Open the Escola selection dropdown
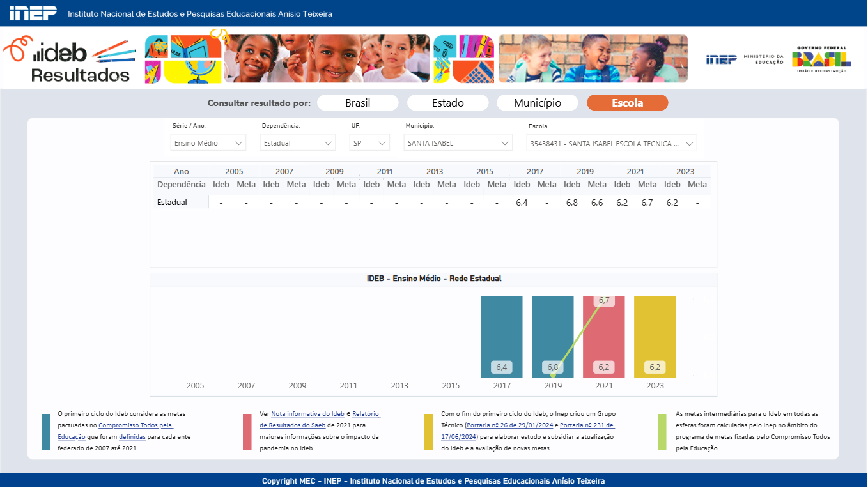The height and width of the screenshot is (490, 868). 611,144
